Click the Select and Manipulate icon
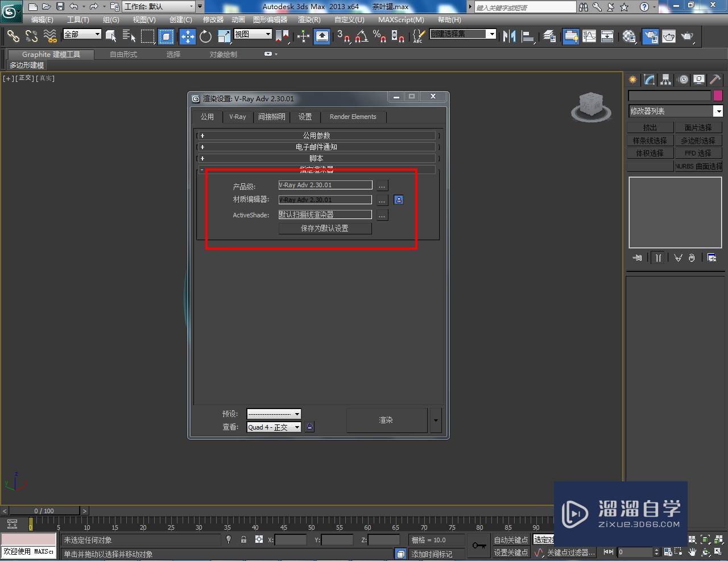The width and height of the screenshot is (728, 561). click(x=303, y=36)
